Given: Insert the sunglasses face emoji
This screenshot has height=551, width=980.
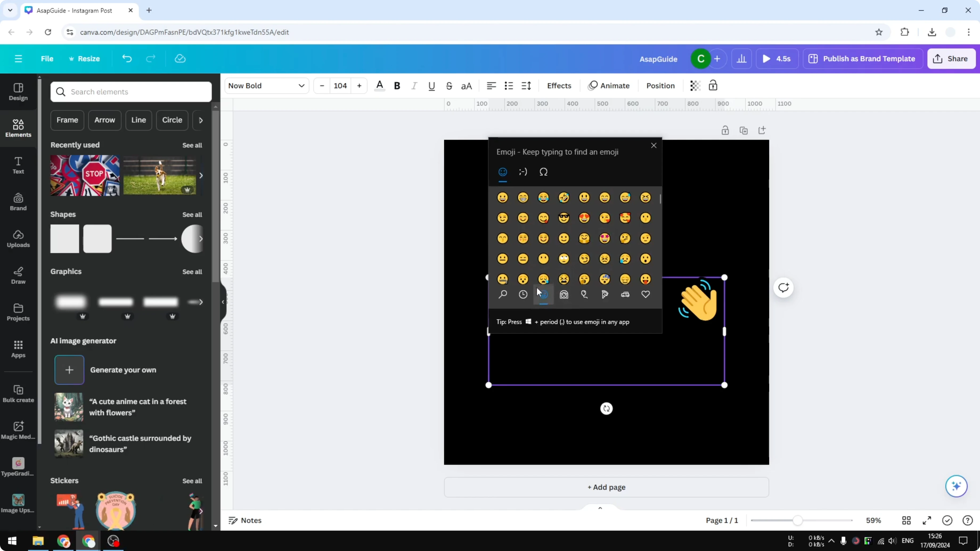Looking at the screenshot, I should 564,218.
